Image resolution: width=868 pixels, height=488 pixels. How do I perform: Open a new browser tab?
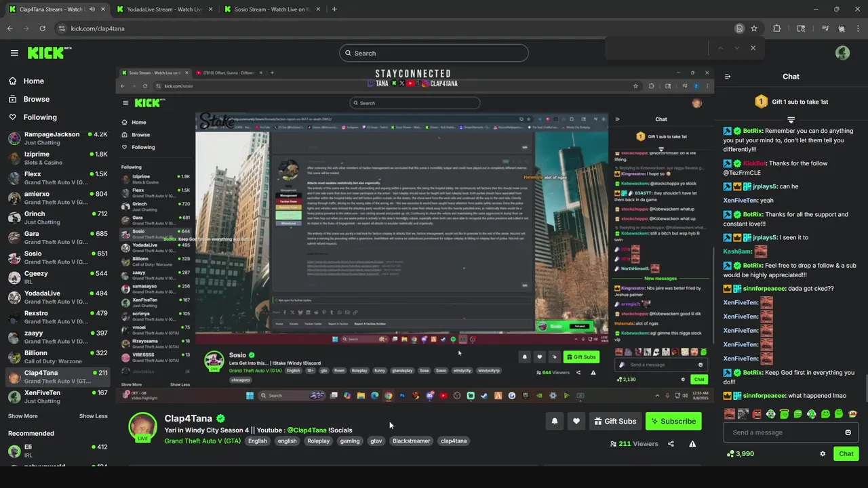coord(334,9)
